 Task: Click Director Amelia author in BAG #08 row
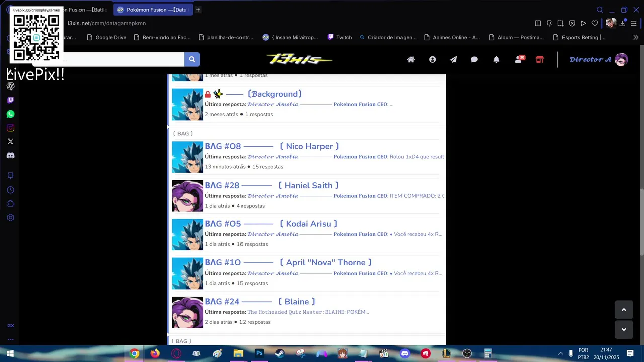coord(273,157)
